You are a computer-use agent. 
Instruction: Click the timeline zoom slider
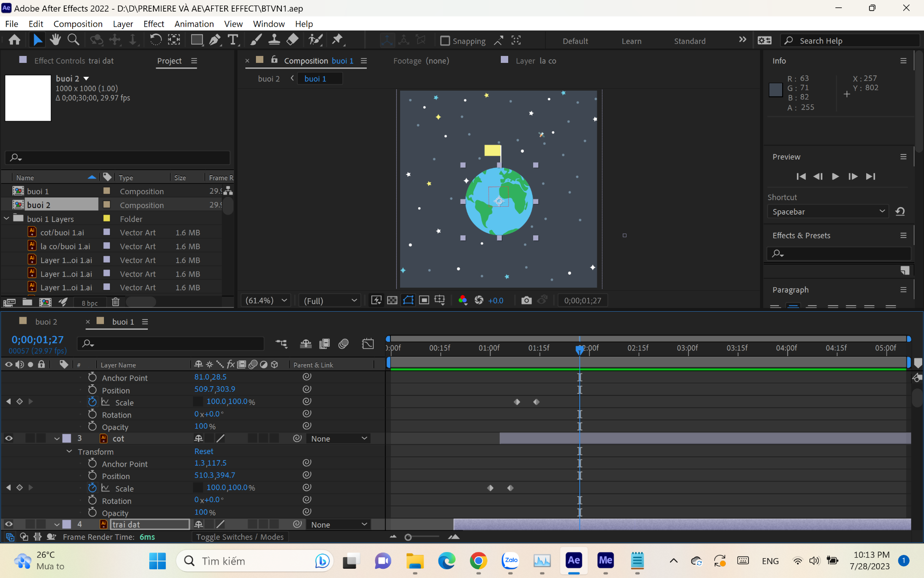click(423, 537)
